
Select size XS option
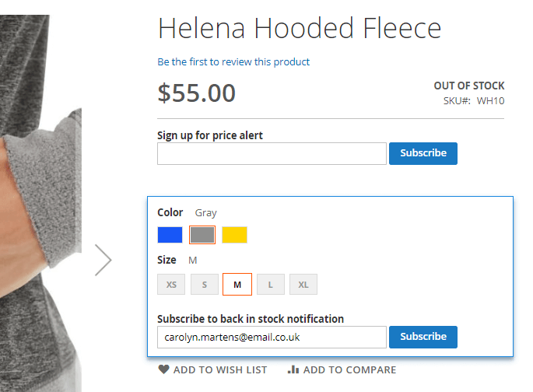tap(171, 285)
